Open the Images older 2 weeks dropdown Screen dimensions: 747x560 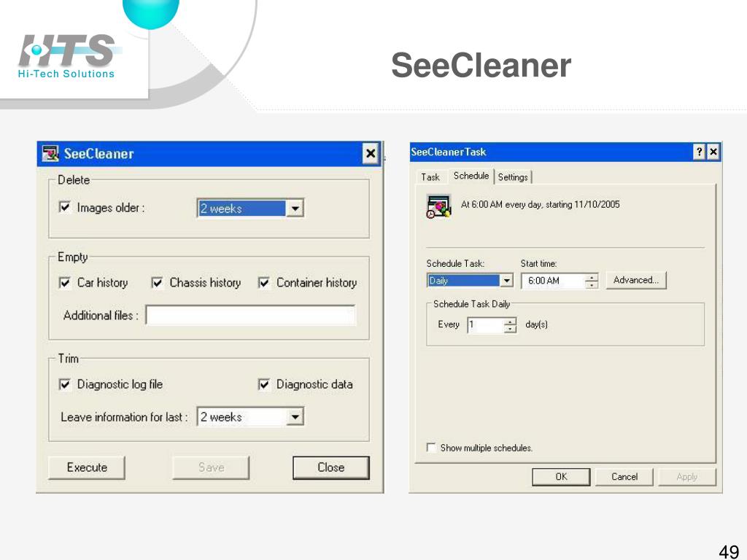pos(295,208)
